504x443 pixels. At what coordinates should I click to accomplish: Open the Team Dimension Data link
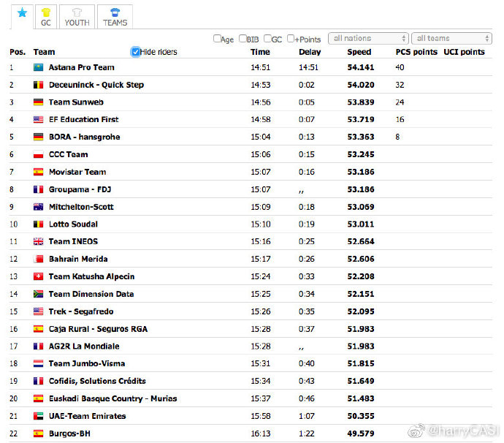(91, 294)
